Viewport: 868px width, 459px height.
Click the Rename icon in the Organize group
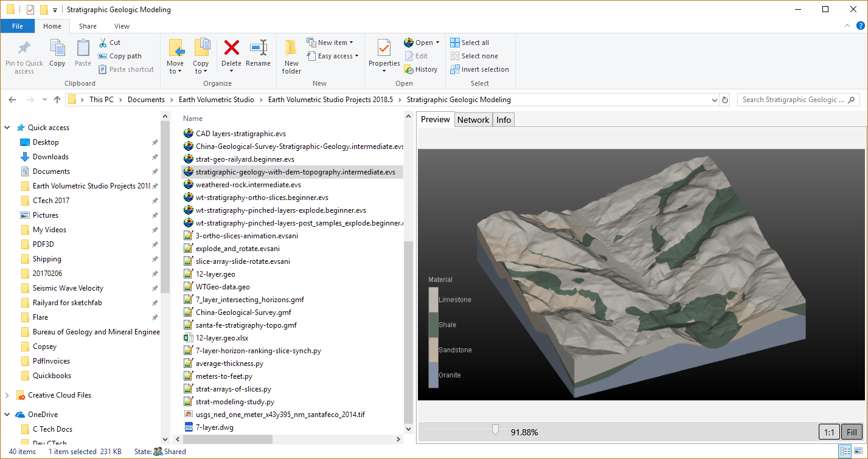[x=258, y=48]
